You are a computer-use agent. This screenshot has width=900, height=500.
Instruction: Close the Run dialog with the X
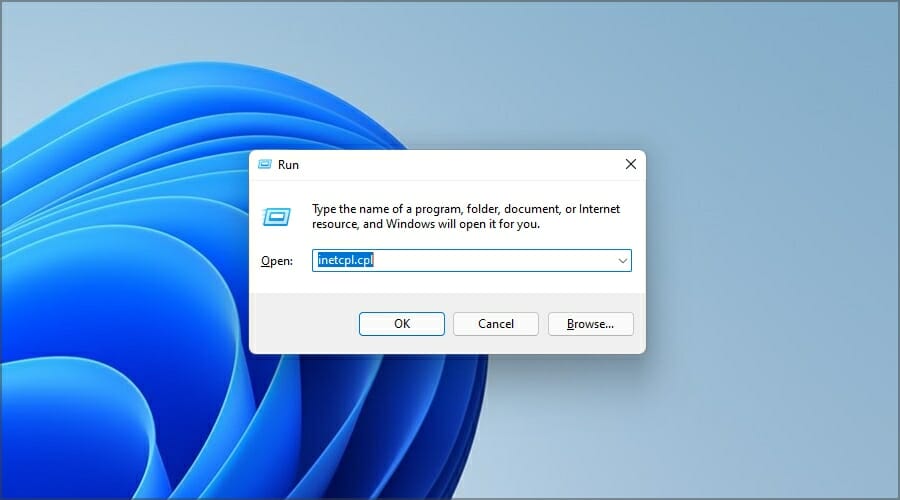click(x=631, y=164)
